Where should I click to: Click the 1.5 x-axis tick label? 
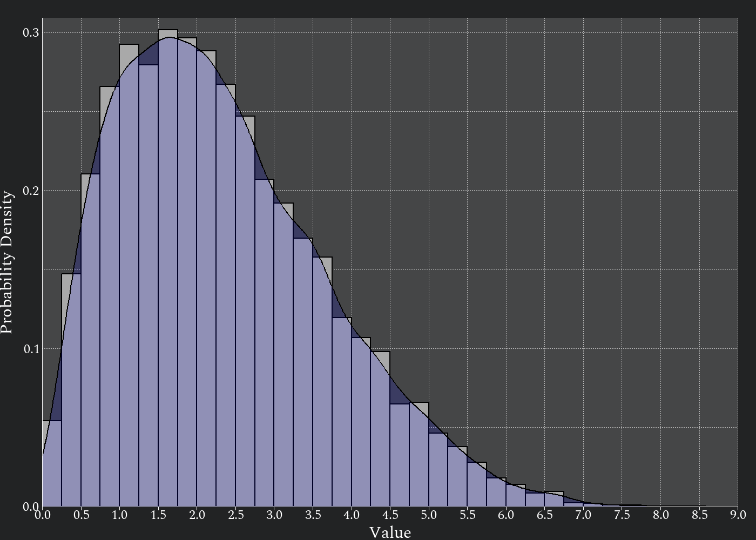coord(158,515)
